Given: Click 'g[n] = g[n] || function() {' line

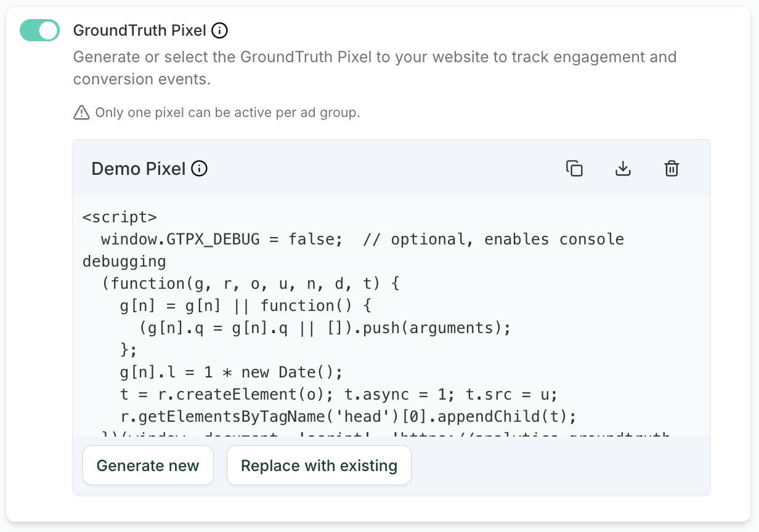Looking at the screenshot, I should [246, 305].
